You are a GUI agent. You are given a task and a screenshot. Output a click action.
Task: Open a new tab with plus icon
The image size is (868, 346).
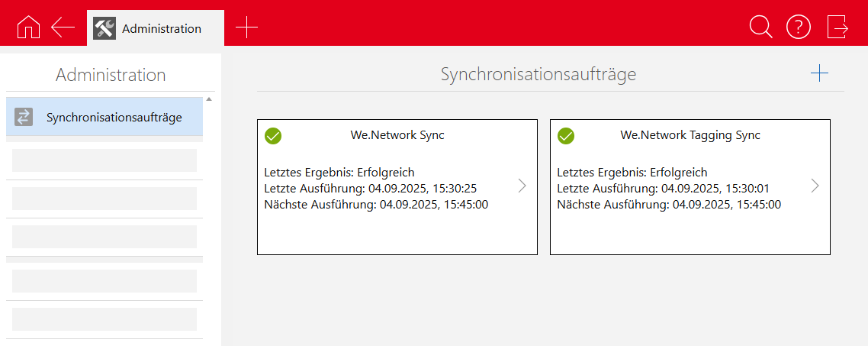246,27
